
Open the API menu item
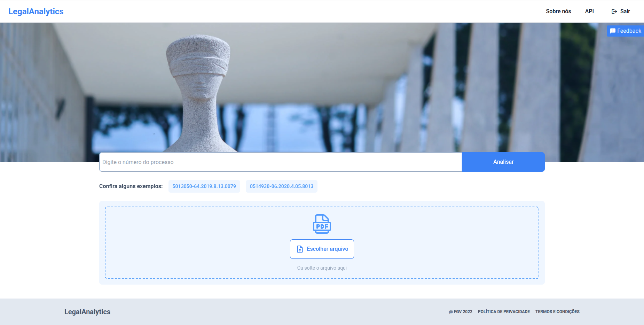[x=589, y=11]
